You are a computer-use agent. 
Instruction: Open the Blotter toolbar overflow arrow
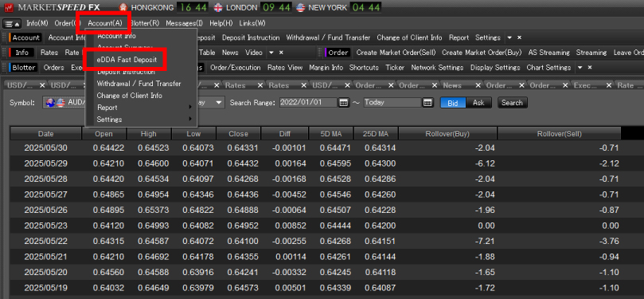[x=580, y=68]
